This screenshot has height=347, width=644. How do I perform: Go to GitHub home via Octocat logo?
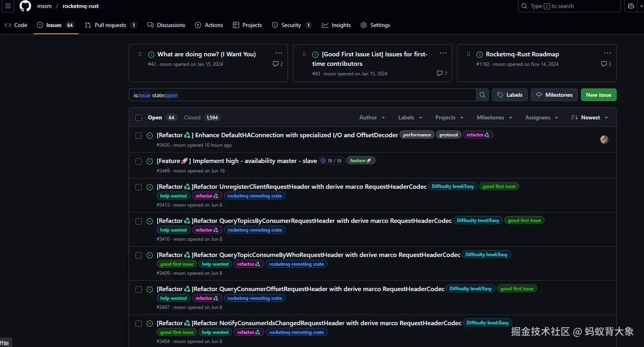(x=25, y=6)
